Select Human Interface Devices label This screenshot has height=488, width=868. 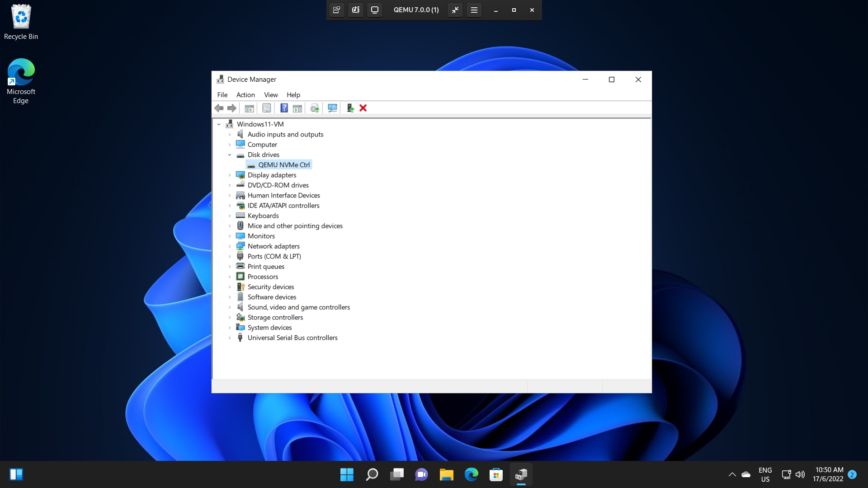pyautogui.click(x=283, y=196)
